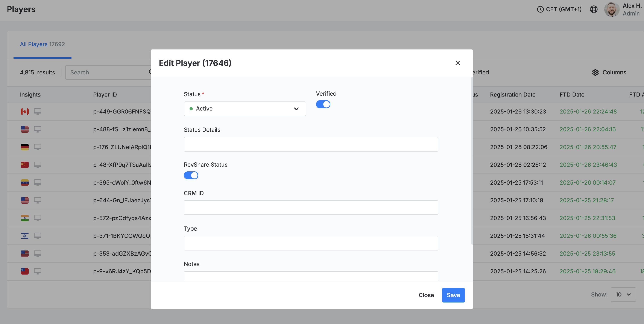This screenshot has height=324, width=644.
Task: Click the Insights column header
Action: click(x=30, y=95)
